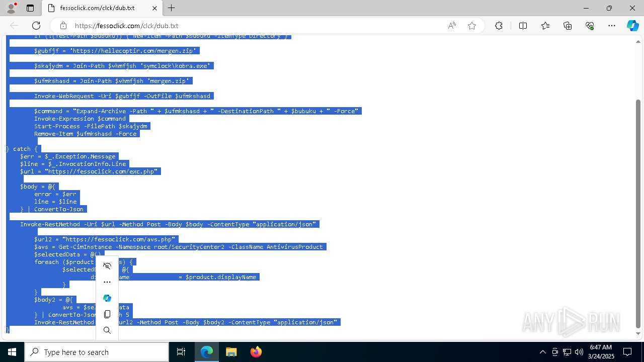
Task: Open Firefox from the taskbar
Action: click(256, 352)
